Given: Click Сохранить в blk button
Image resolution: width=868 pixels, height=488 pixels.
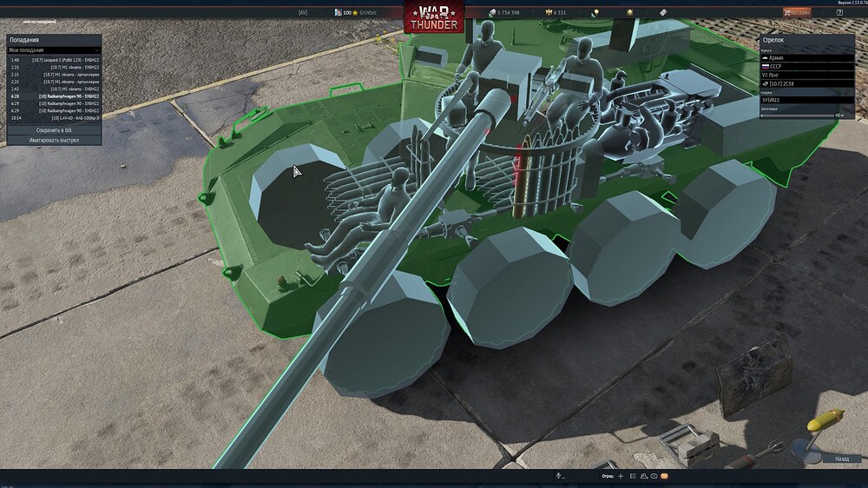Looking at the screenshot, I should click(54, 129).
